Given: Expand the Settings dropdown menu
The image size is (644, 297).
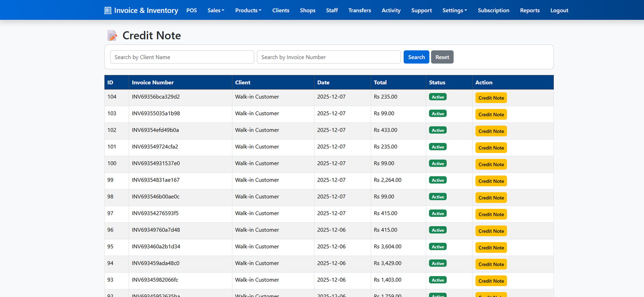Looking at the screenshot, I should pyautogui.click(x=455, y=10).
